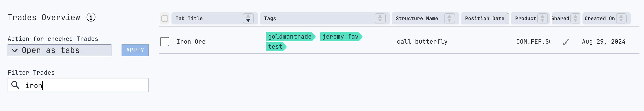The height and width of the screenshot is (111, 644).
Task: Sort by Product column arrows
Action: click(542, 18)
